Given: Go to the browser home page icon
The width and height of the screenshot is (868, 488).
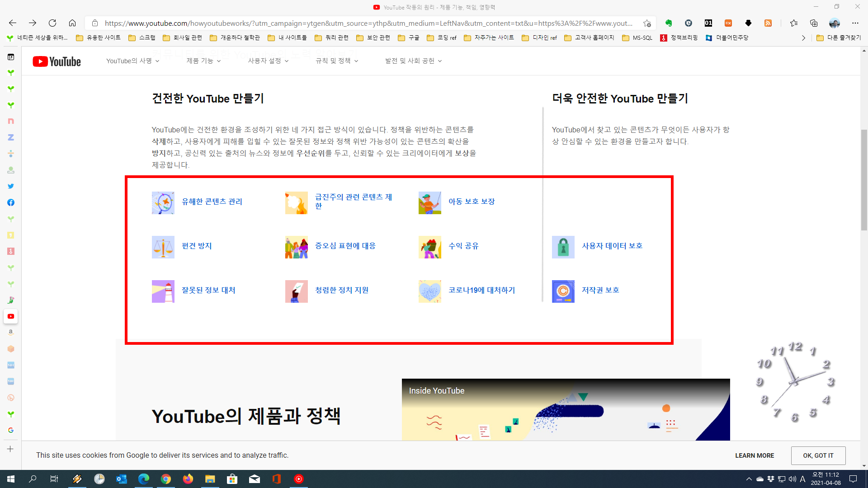Looking at the screenshot, I should pos(72,23).
